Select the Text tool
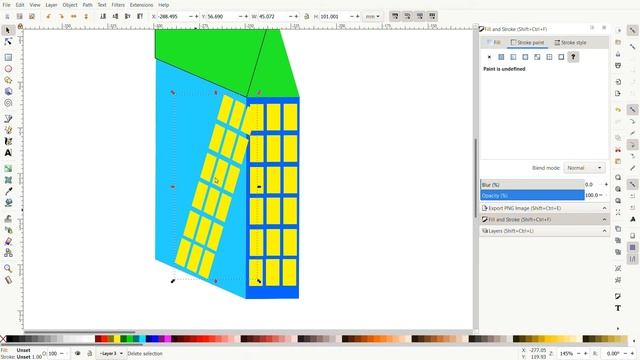640x360 pixels. (8, 153)
